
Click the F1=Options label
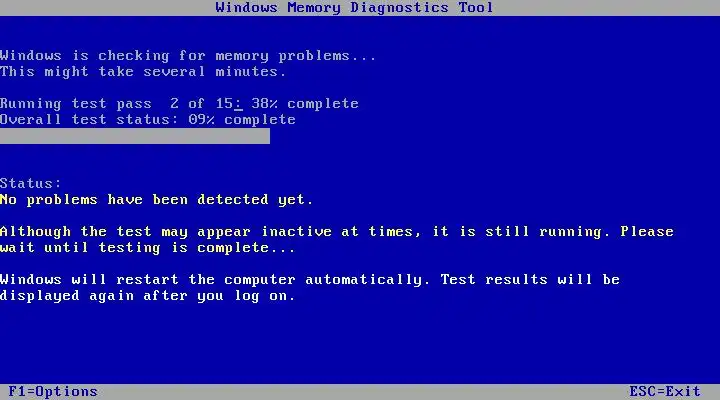point(53,392)
